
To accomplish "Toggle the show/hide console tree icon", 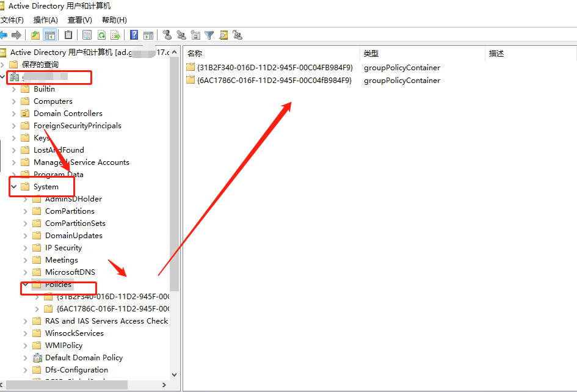I will 49,35.
